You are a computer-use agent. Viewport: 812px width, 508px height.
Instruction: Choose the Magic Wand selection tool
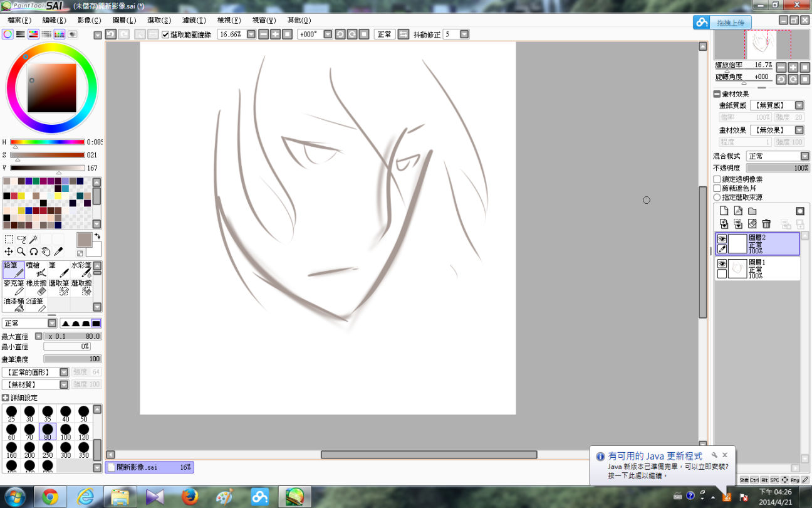(33, 240)
